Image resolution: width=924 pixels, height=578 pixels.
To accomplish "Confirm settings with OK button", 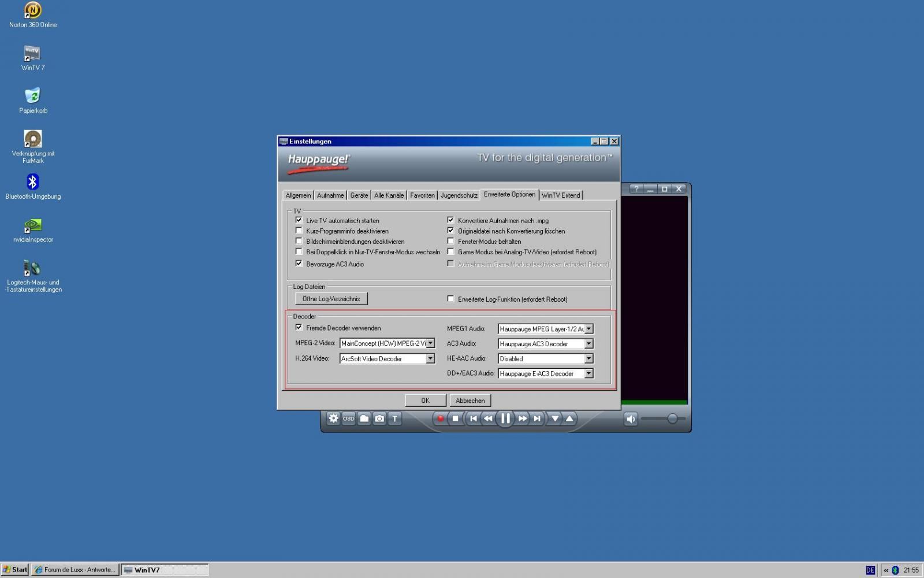I will tap(426, 401).
